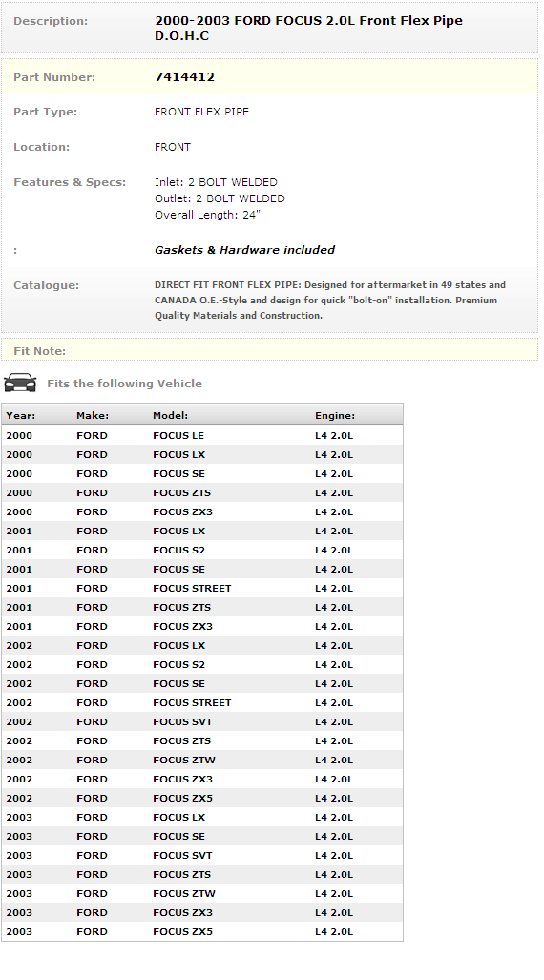Click the Fits the following Vehicle heading
544x980 pixels.
click(124, 384)
